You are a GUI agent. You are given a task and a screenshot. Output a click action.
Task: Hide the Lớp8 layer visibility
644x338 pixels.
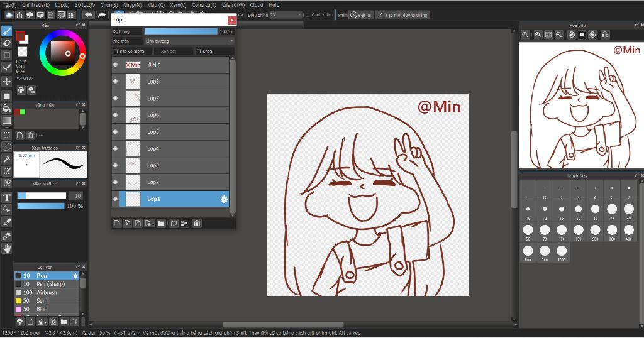(115, 81)
